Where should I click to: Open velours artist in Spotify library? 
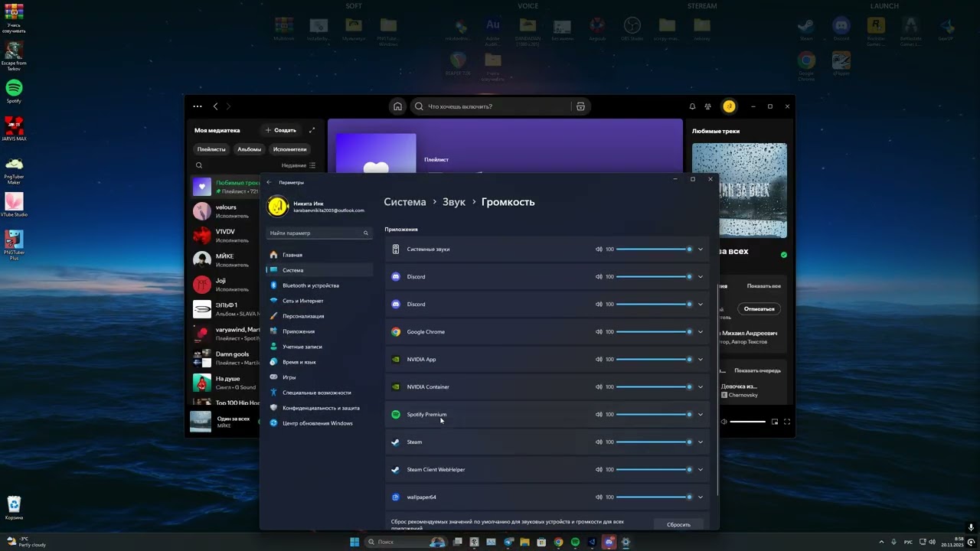tap(226, 211)
